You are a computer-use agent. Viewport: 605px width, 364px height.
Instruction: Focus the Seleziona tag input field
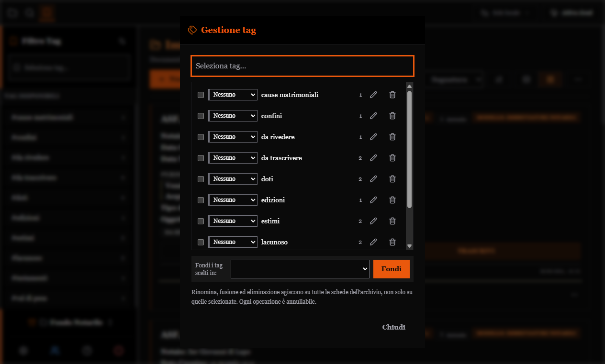point(302,66)
